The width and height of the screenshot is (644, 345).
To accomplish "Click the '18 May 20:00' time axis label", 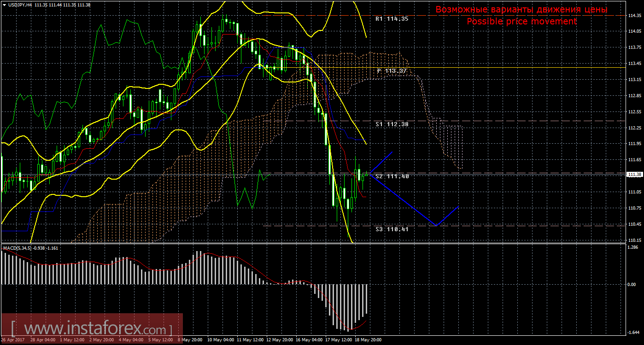I will (369, 340).
